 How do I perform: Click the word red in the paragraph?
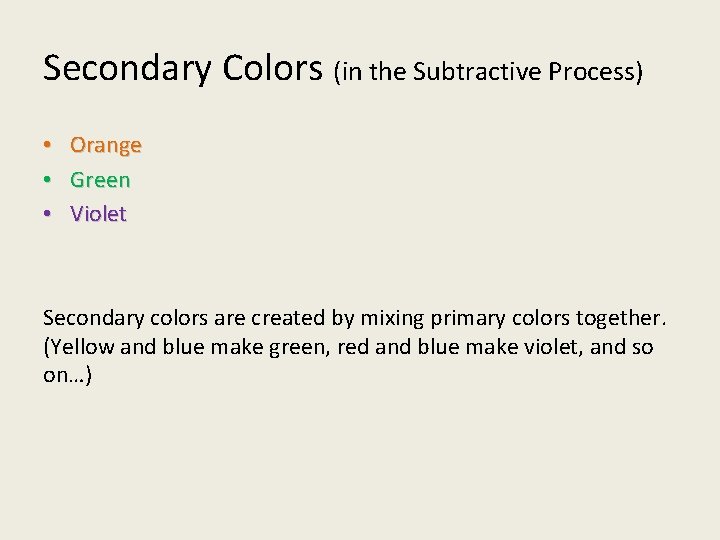pos(353,347)
